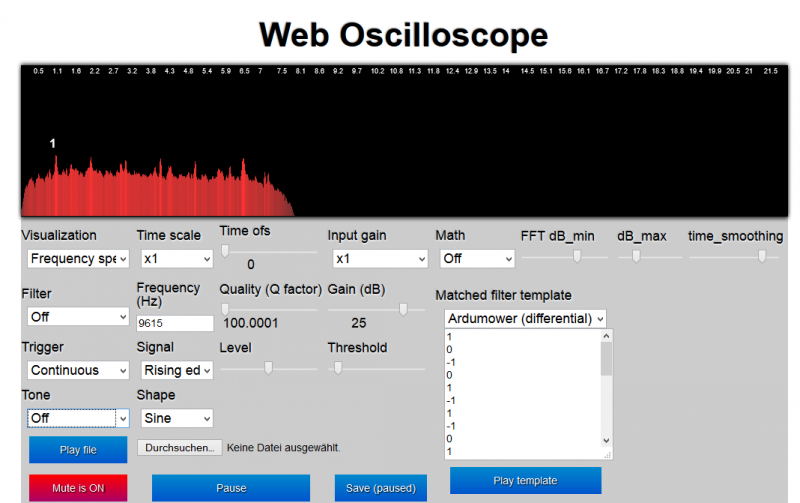Open the Math dropdown set to Off

[x=477, y=259]
